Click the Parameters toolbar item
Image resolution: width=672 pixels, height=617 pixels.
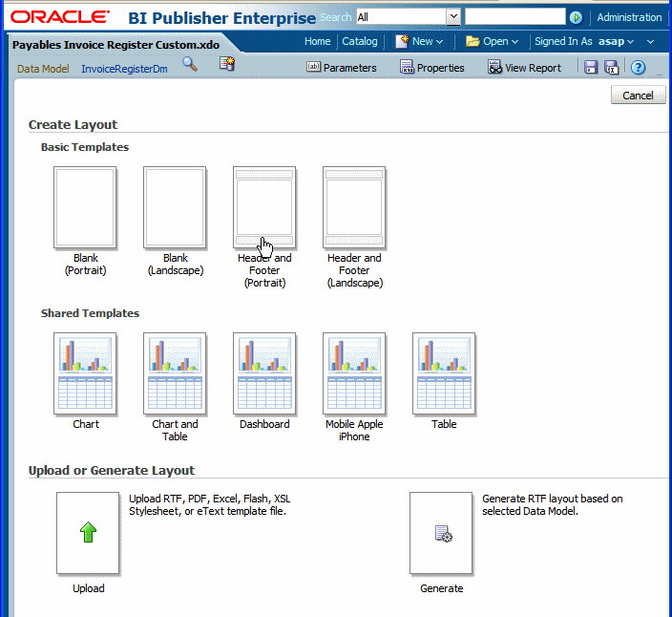click(342, 68)
